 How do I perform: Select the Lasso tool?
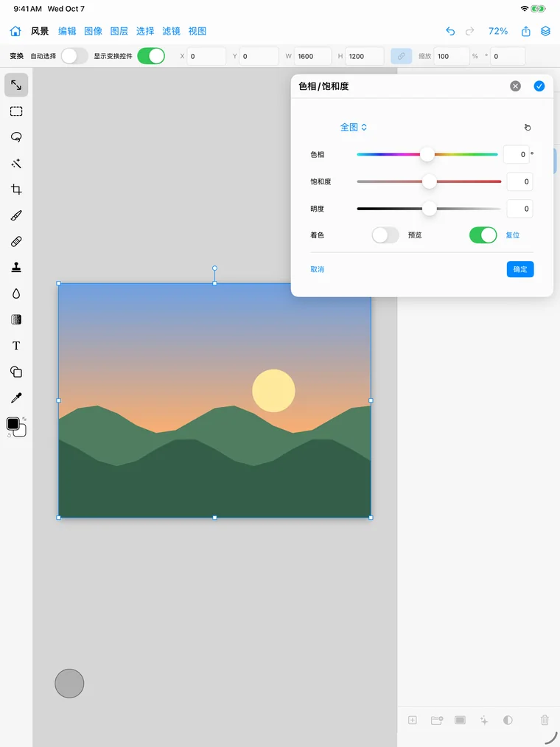pos(16,137)
